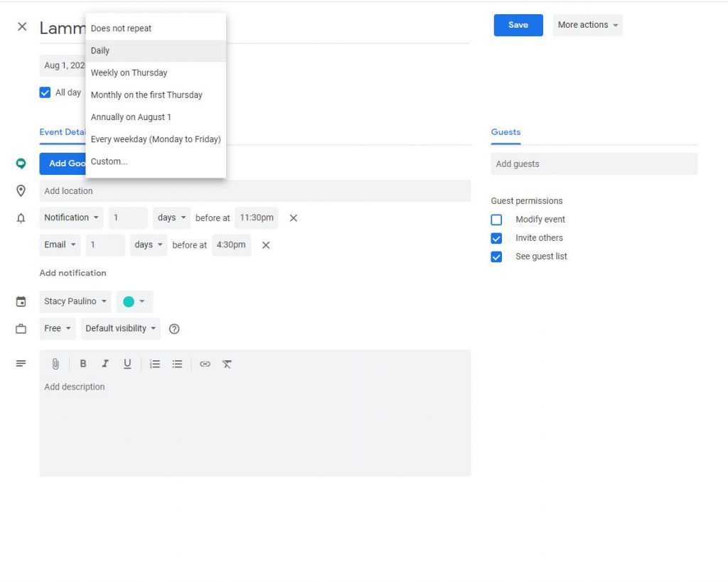Uncheck the All day checkbox
The image size is (728, 582).
45,93
